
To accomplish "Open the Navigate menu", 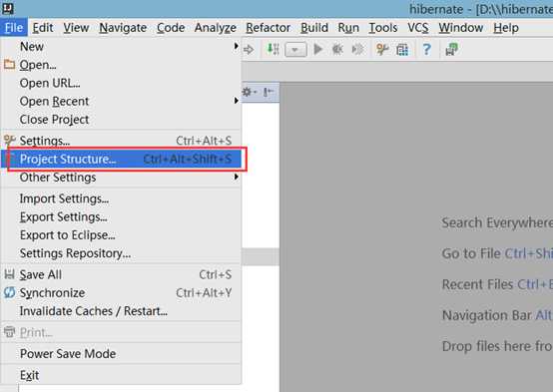I will coord(123,28).
